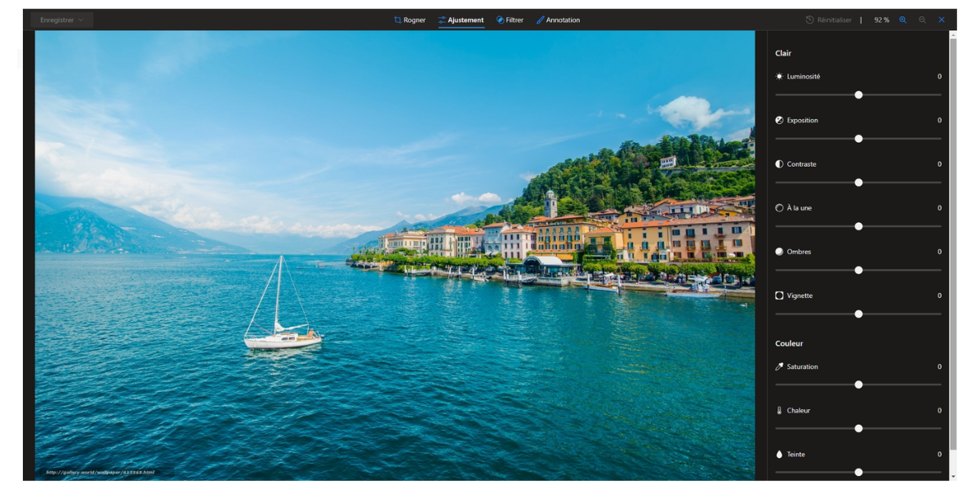Viewport: 980px width, 490px height.
Task: Click the Chaleur thermometer icon
Action: tap(779, 410)
